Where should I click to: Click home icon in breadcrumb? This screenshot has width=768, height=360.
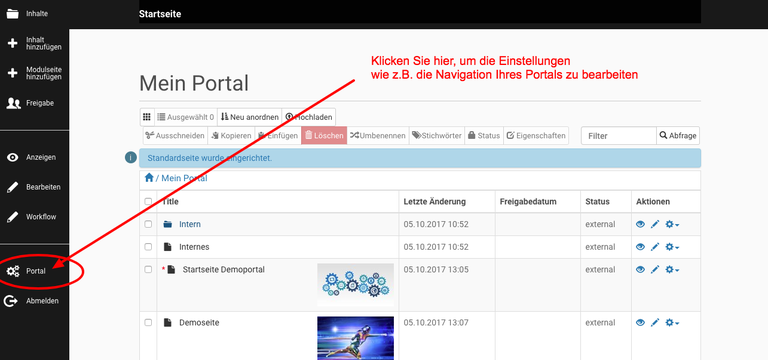149,178
